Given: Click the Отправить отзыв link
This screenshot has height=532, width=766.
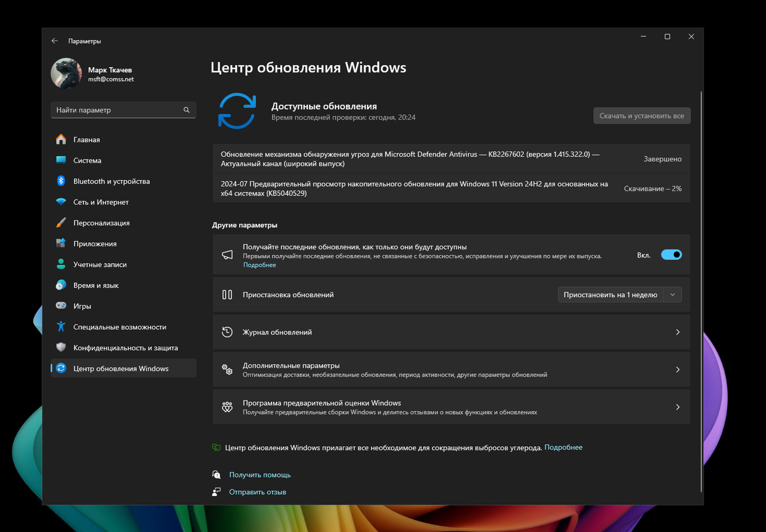Looking at the screenshot, I should point(257,492).
